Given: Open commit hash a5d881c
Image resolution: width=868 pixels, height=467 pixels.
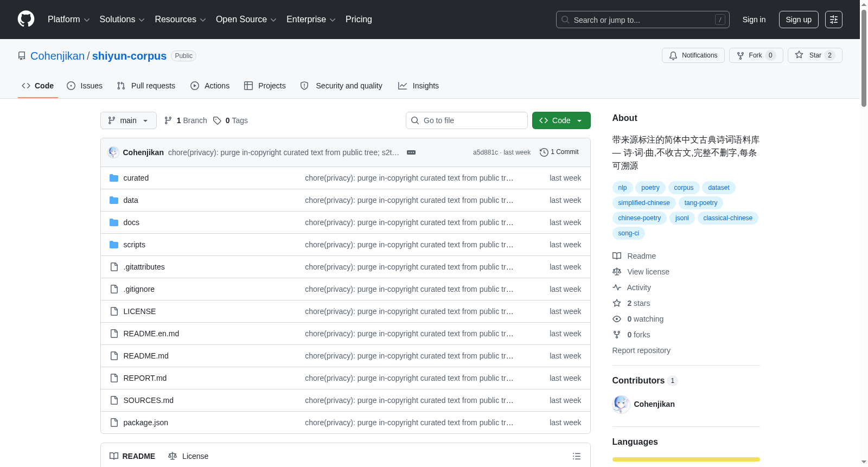Looking at the screenshot, I should coord(486,152).
